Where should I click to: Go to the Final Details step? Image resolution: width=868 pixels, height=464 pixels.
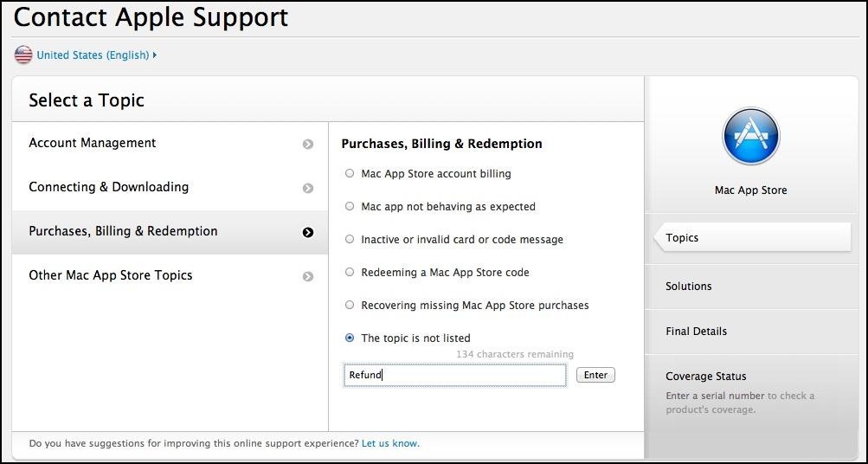point(752,331)
